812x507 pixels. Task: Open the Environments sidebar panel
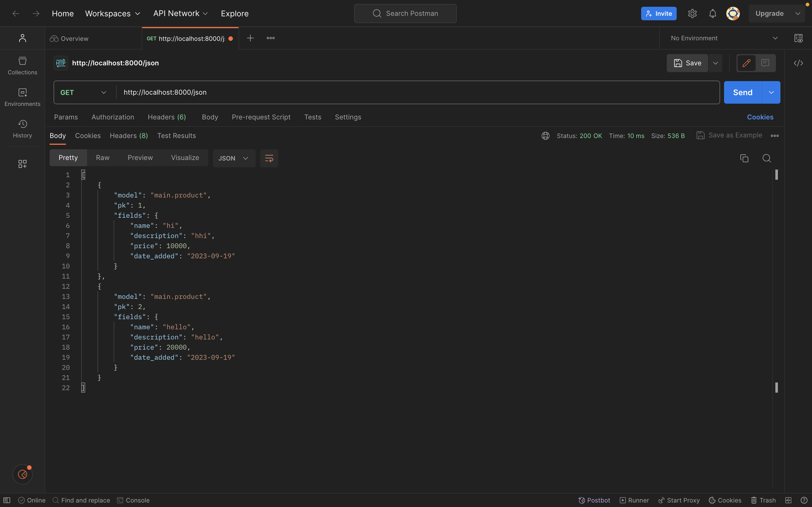pyautogui.click(x=22, y=97)
